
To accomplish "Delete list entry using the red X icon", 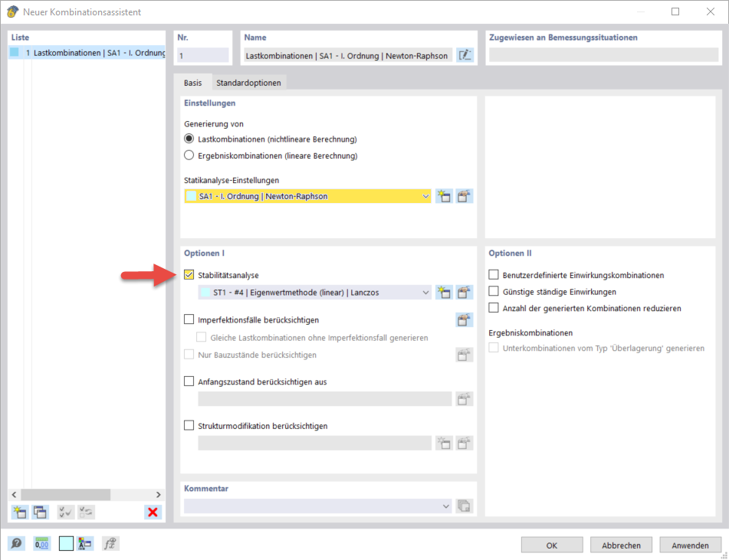I will click(x=153, y=512).
